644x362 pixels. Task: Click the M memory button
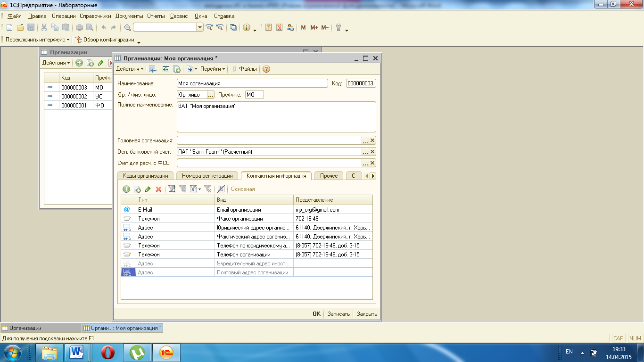click(303, 27)
